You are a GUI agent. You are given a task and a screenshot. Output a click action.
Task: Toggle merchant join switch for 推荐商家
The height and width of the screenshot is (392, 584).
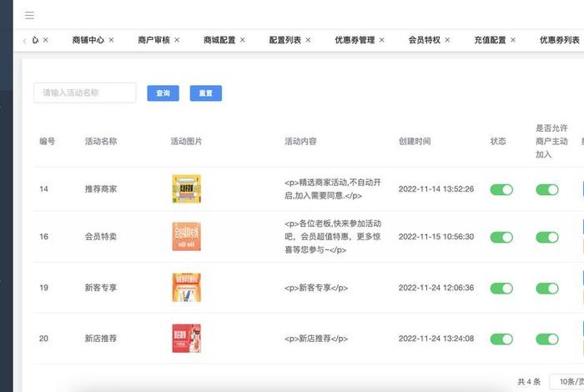(x=547, y=189)
